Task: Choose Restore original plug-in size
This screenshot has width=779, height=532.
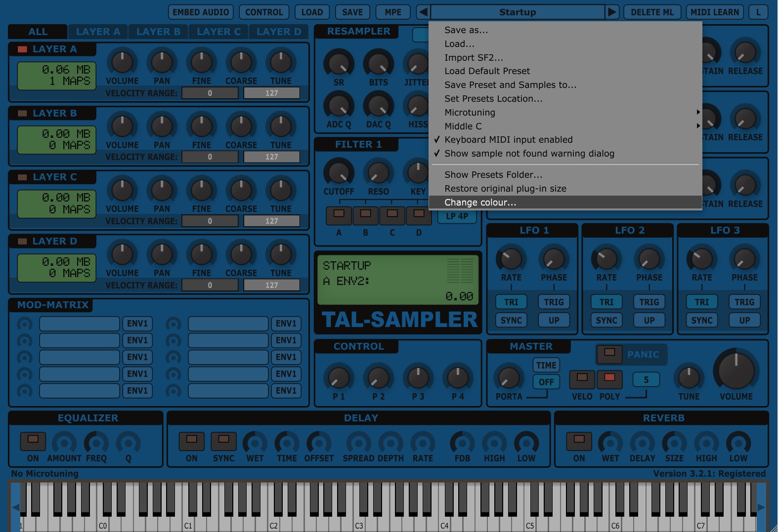Action: pyautogui.click(x=565, y=188)
